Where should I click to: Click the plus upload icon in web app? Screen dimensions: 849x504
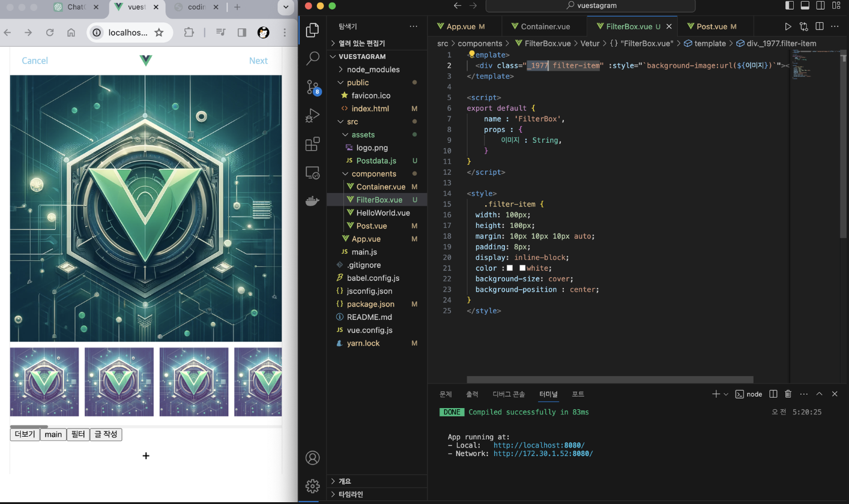(146, 456)
